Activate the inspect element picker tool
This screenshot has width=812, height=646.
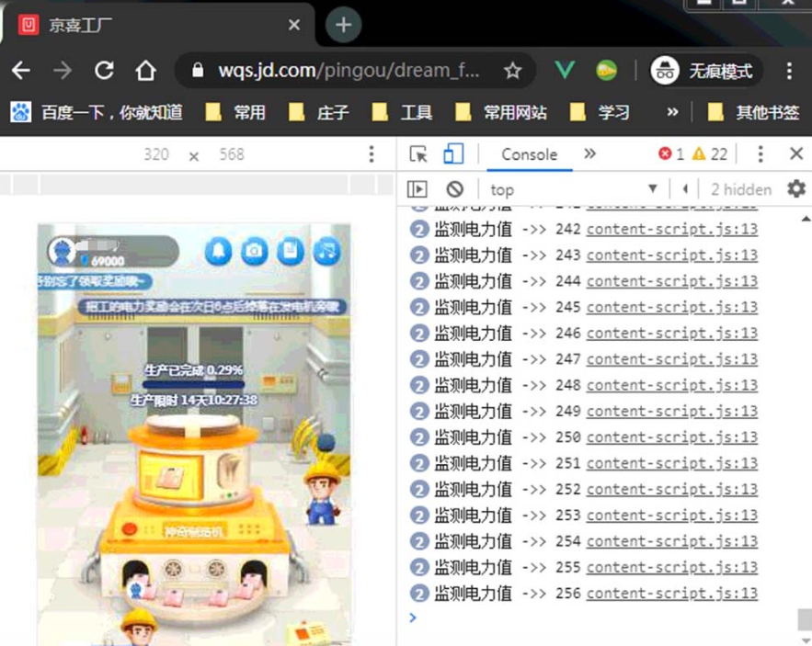coord(419,153)
